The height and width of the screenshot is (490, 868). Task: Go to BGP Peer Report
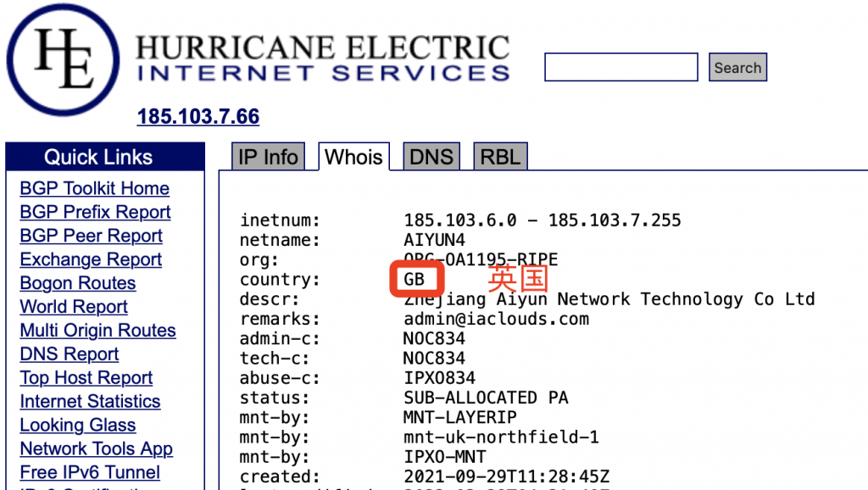click(x=92, y=236)
